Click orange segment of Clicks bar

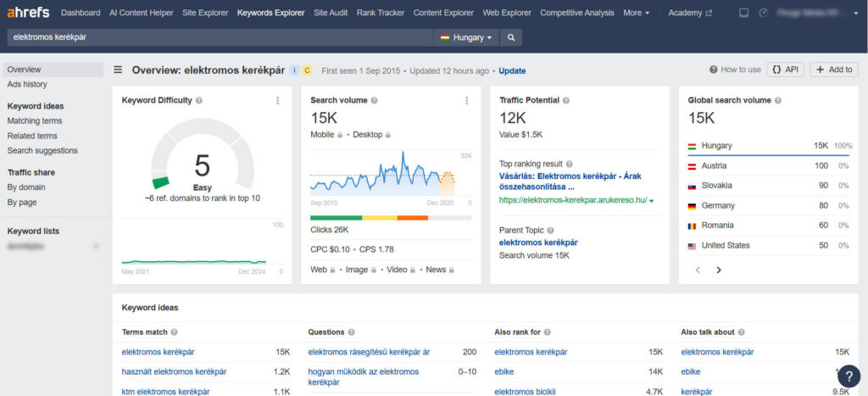pos(413,218)
